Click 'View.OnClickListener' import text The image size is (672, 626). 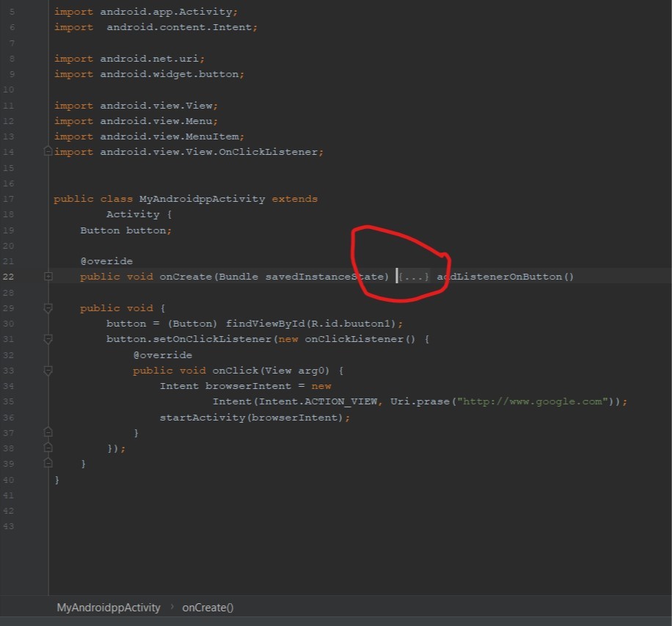[252, 152]
